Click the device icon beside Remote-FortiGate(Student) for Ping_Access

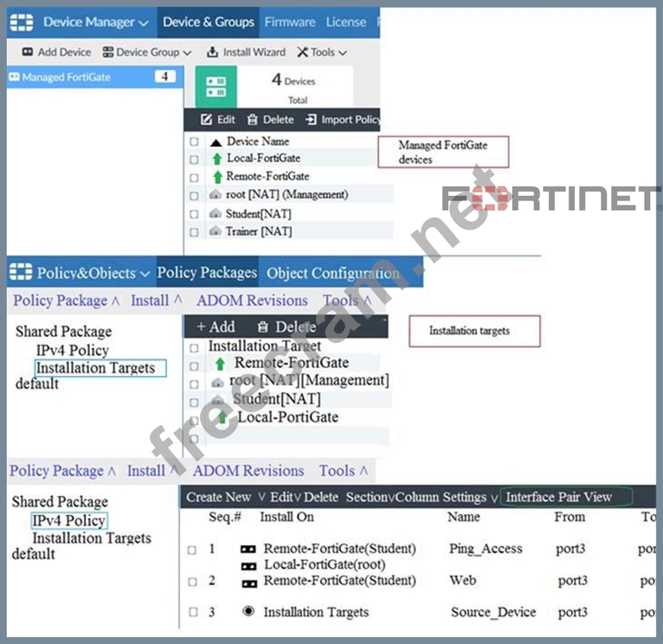click(x=248, y=549)
